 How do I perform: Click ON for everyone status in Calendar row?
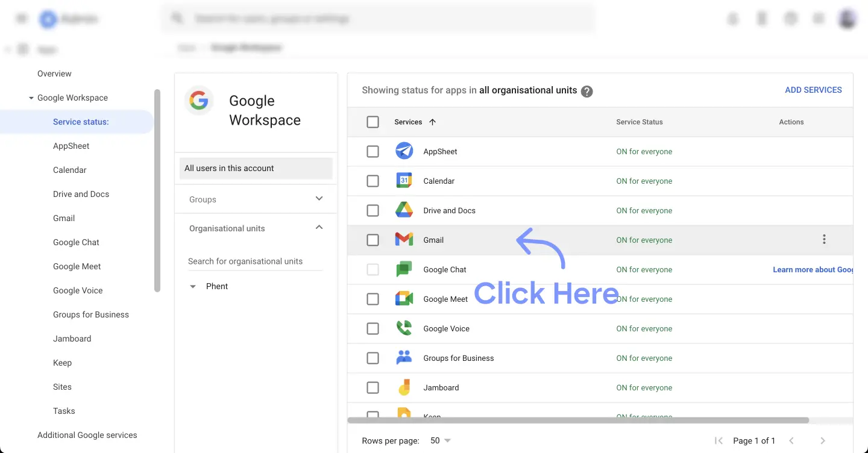[x=644, y=181]
